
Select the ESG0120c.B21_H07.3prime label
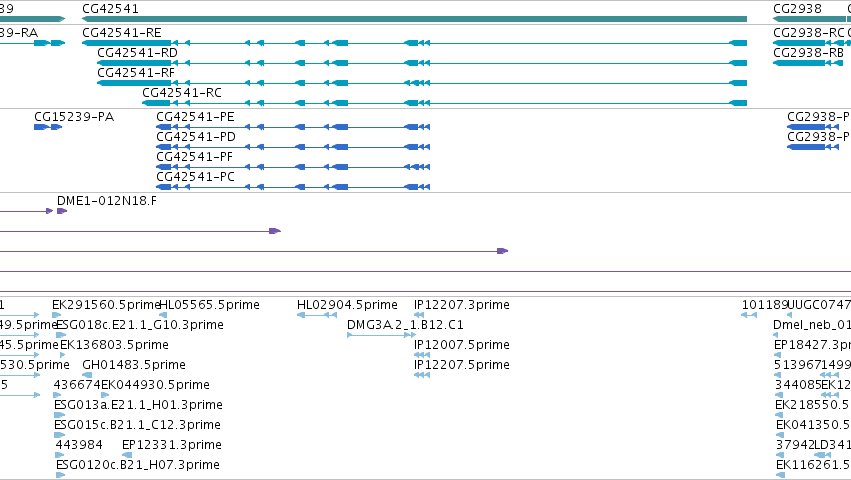138,466
